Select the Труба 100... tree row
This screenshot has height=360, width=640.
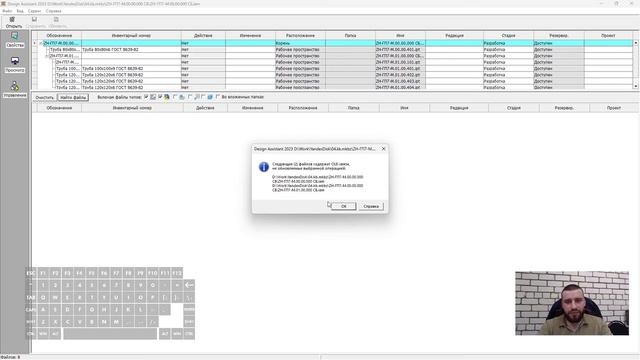point(68,69)
